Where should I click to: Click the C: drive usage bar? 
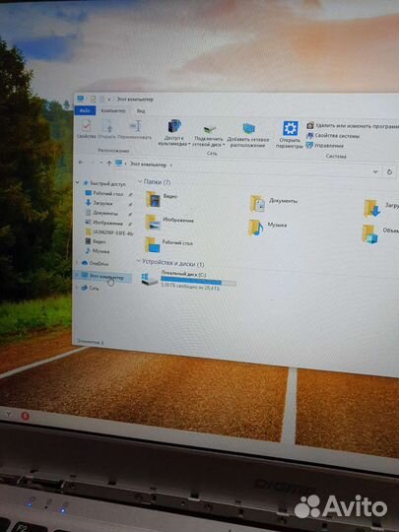pos(198,281)
